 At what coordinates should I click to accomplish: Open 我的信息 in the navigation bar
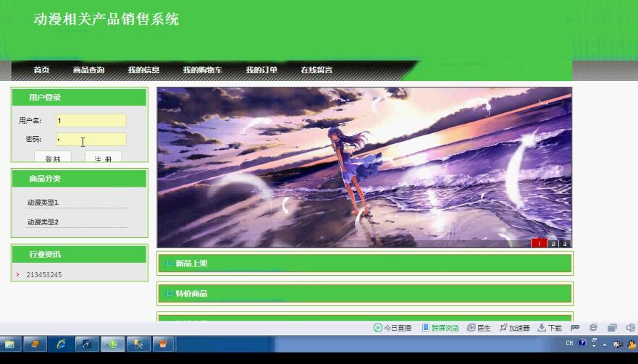[x=143, y=70]
